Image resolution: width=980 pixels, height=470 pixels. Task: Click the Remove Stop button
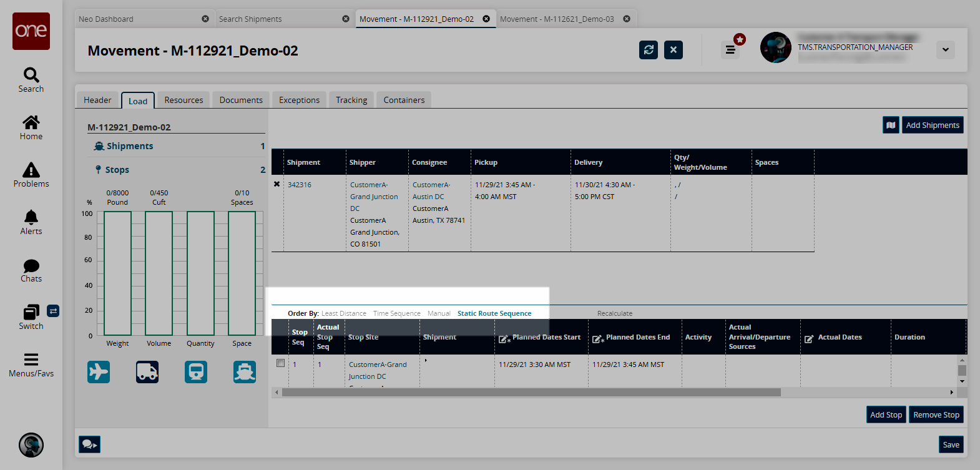coord(936,414)
